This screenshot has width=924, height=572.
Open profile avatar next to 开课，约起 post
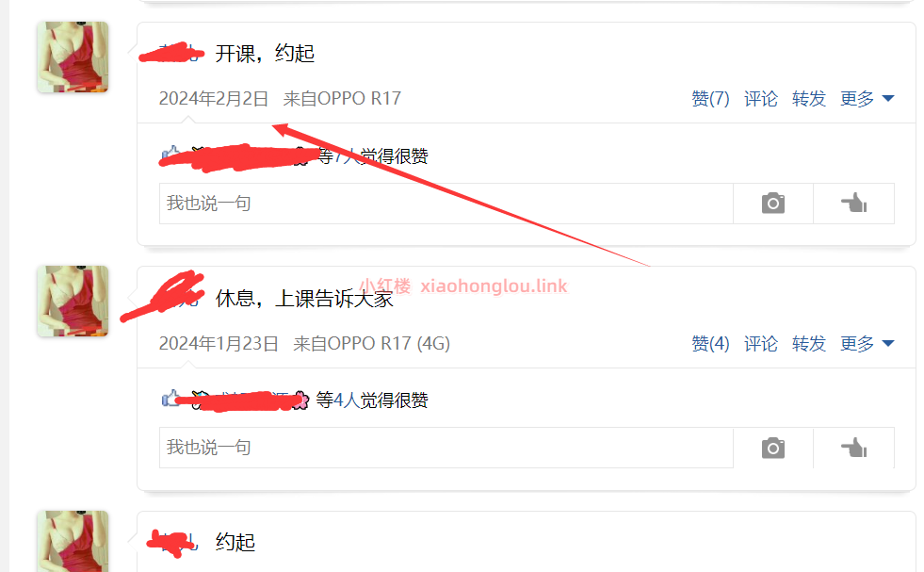click(x=73, y=57)
